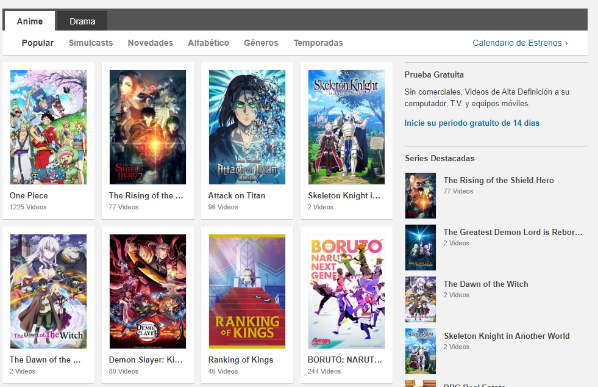The image size is (598, 387).
Task: Browse by Géneros
Action: (261, 43)
